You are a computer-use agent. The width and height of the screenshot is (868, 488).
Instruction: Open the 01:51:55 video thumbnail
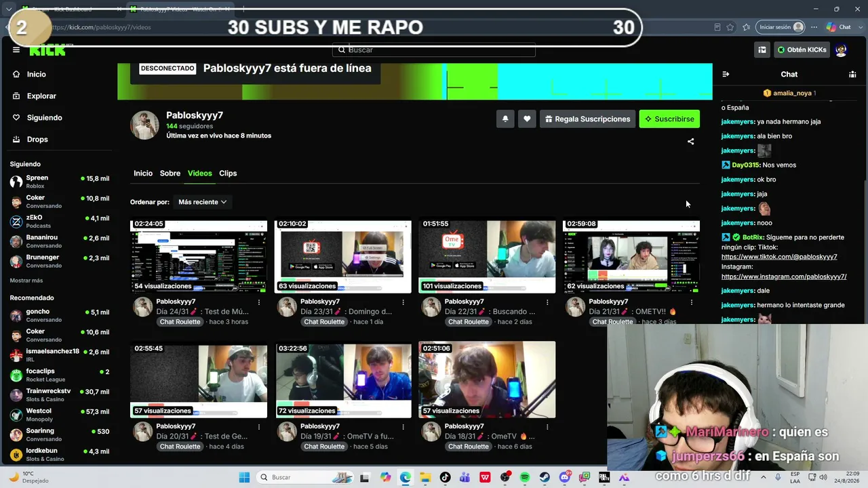click(x=487, y=256)
